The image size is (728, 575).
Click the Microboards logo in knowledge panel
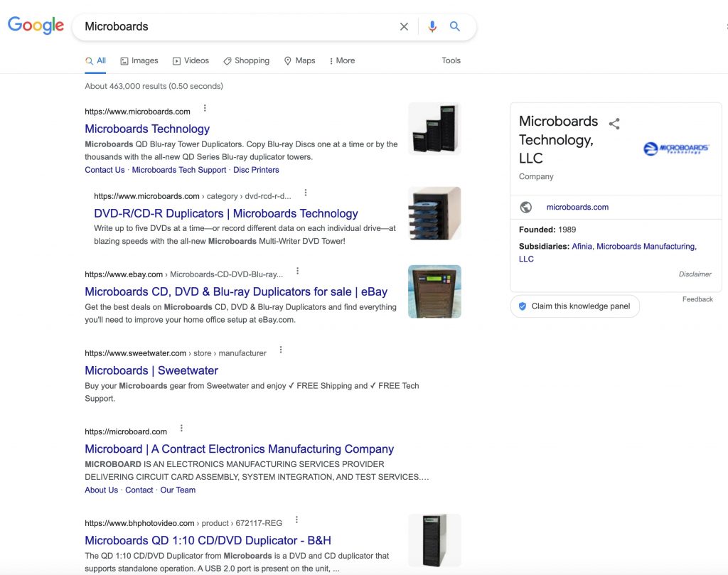(x=675, y=149)
